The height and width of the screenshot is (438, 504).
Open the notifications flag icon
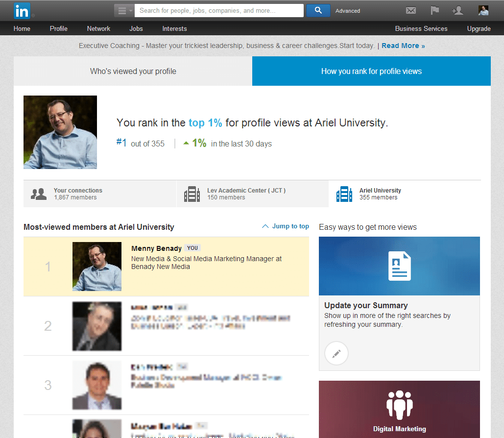435,11
